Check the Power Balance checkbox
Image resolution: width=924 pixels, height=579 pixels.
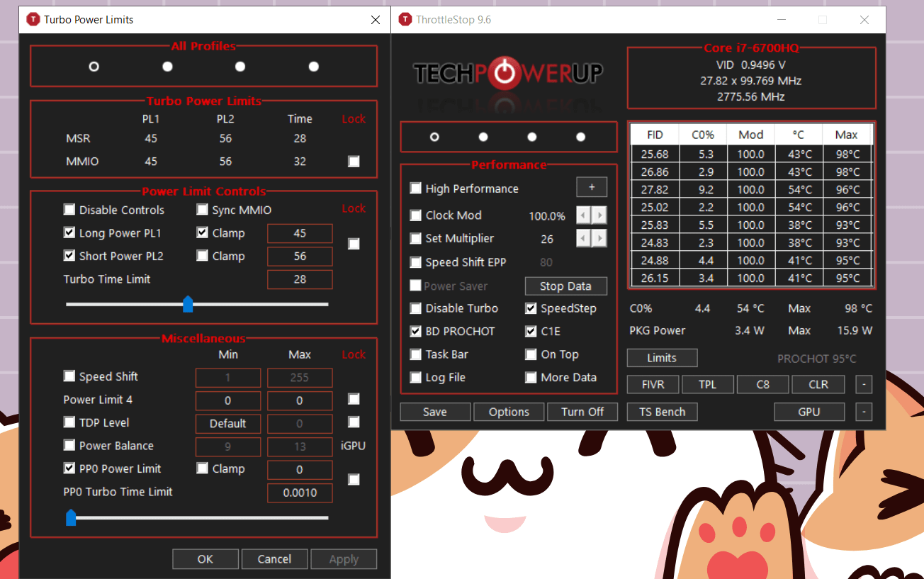(69, 445)
